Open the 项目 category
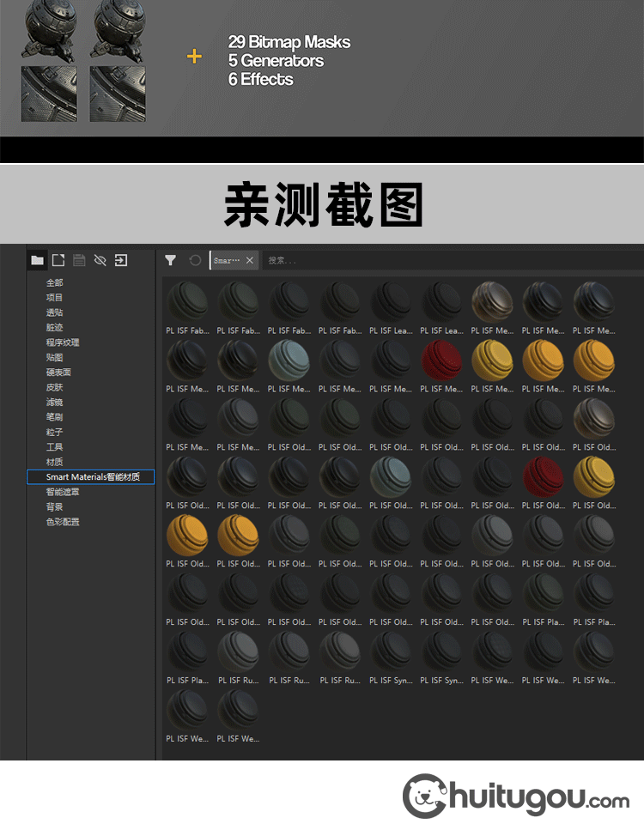This screenshot has height=824, width=644. 54,298
